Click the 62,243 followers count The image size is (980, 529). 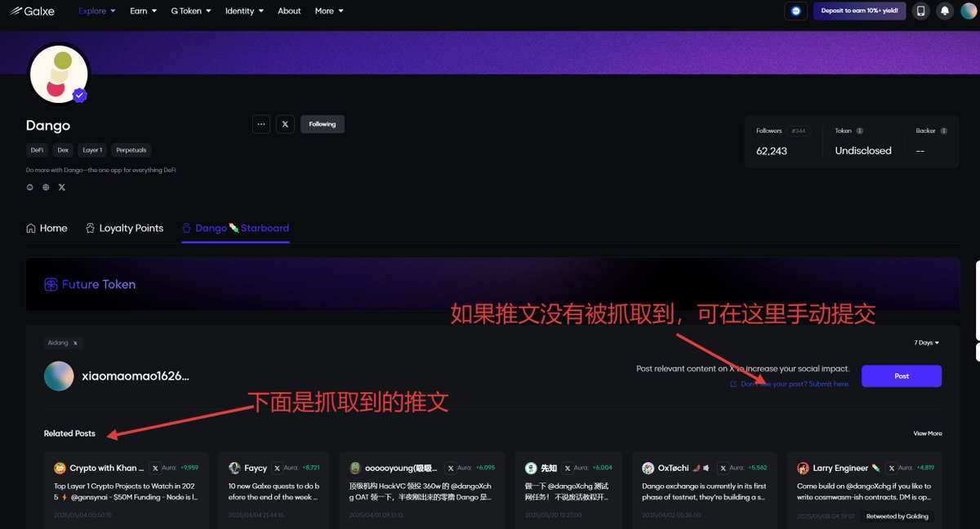[772, 151]
